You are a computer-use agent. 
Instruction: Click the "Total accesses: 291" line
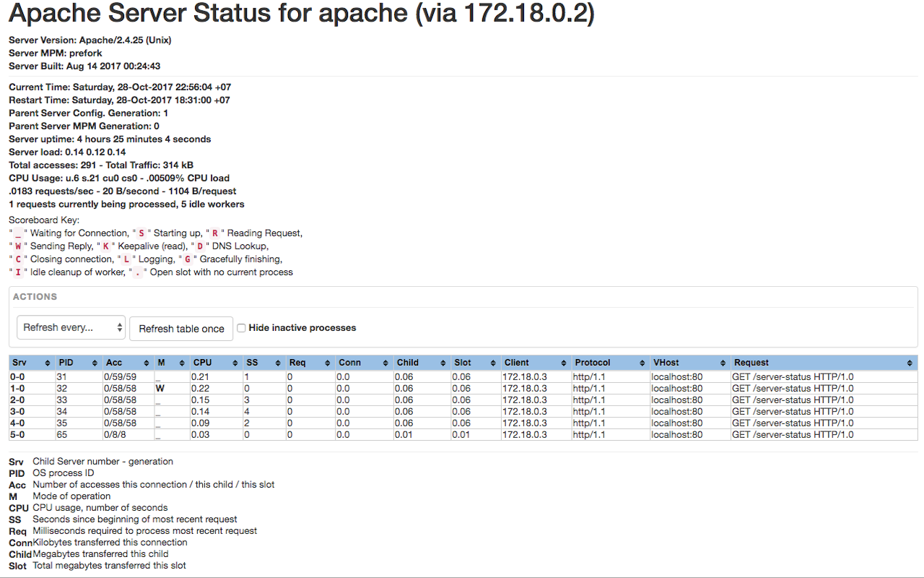(x=101, y=165)
